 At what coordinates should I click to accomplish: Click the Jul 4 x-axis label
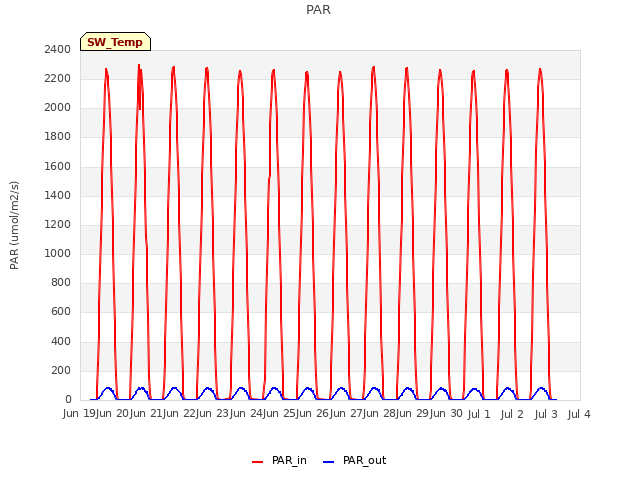tap(579, 414)
